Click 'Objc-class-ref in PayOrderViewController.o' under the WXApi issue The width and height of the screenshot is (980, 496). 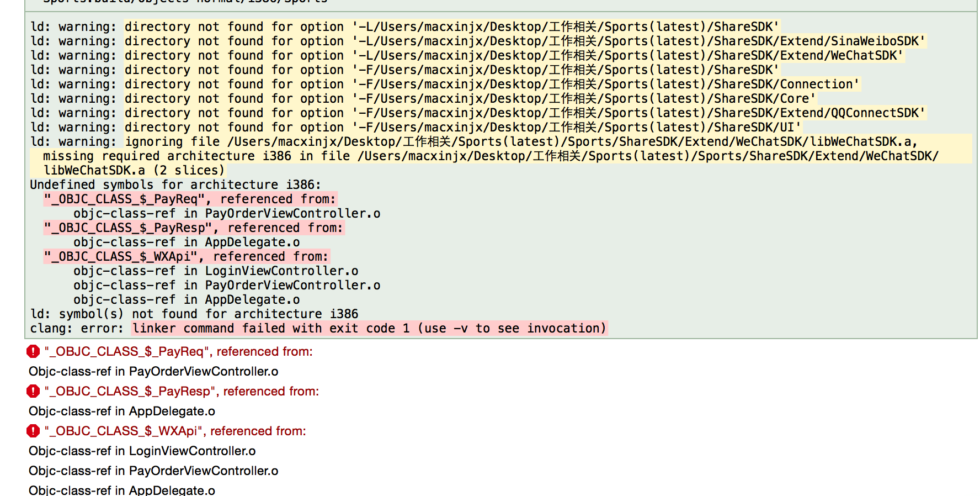[x=153, y=471]
